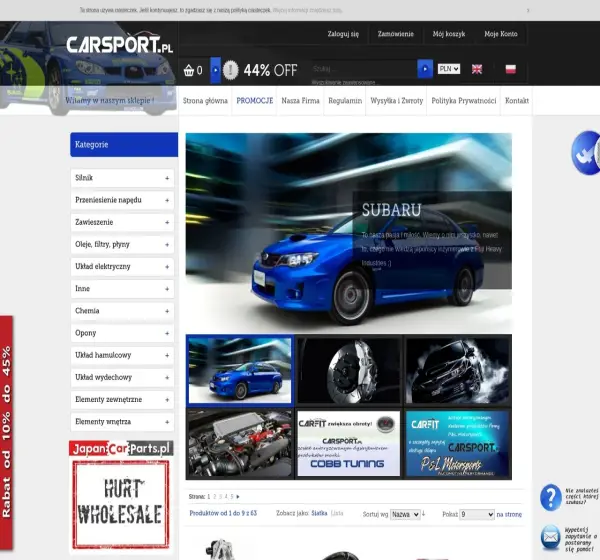Click the blue arrow beside the basket count
Screen dimensions: 600x560
tap(215, 70)
